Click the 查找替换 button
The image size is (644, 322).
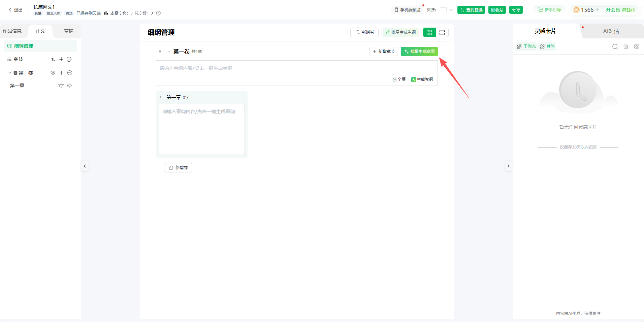[471, 10]
